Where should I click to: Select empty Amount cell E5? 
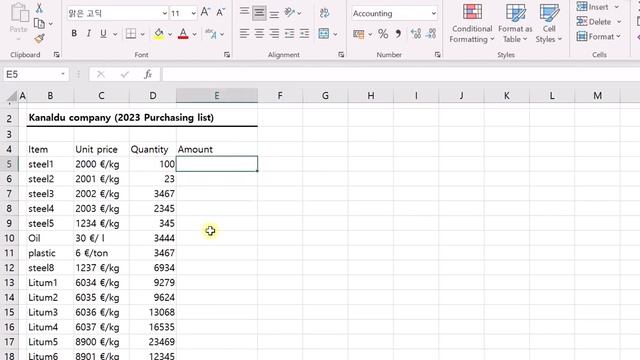217,164
